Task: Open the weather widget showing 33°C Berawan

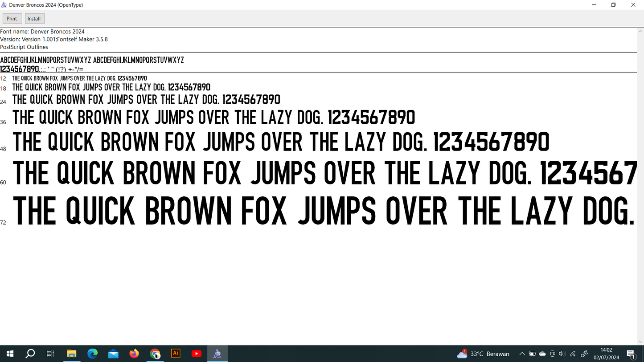Action: 483,354
